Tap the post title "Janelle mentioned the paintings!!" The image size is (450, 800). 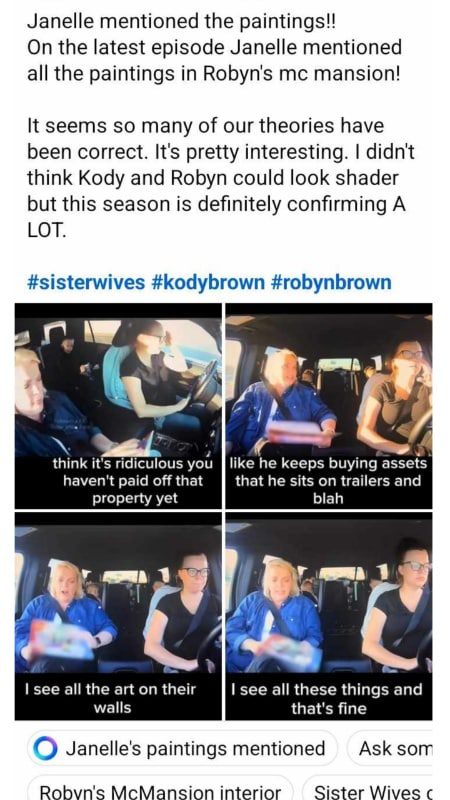coord(182,21)
